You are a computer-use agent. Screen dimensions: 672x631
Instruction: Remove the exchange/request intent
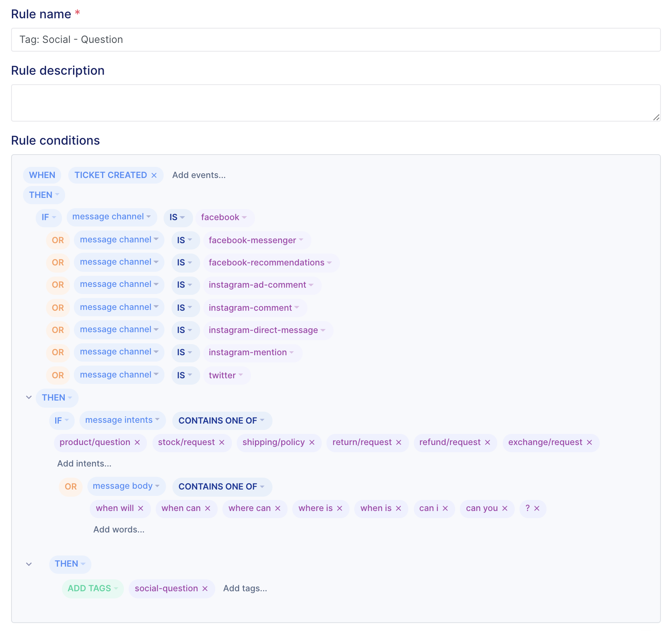(x=590, y=442)
